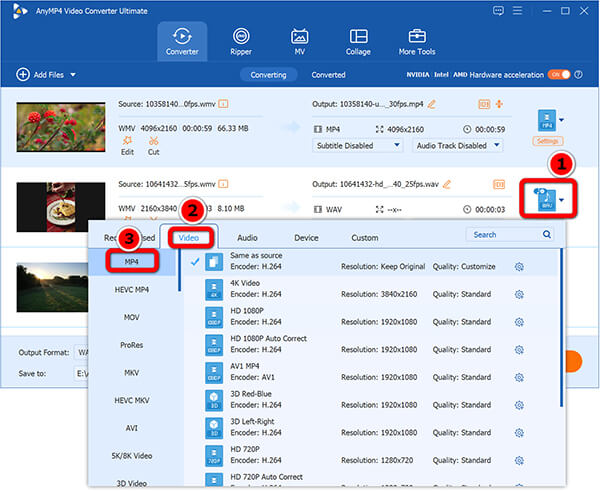Select Same as source preset
The height and width of the screenshot is (491, 600).
(x=371, y=262)
